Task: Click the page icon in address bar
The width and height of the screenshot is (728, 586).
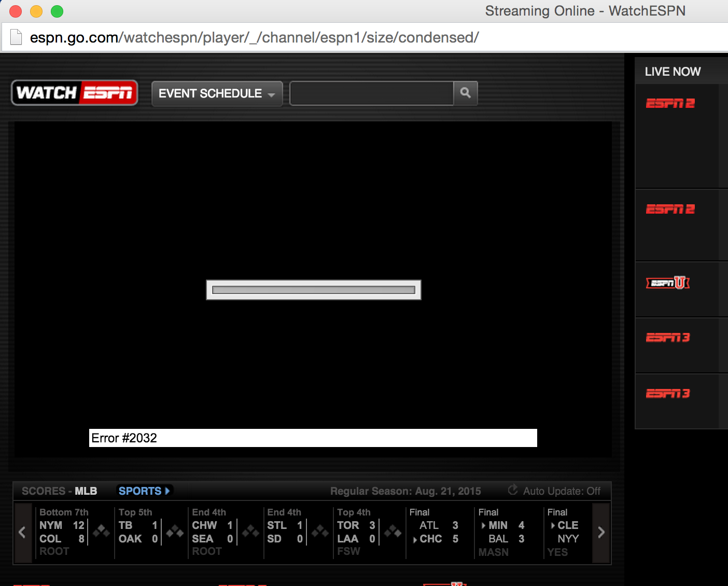Action: (x=16, y=37)
